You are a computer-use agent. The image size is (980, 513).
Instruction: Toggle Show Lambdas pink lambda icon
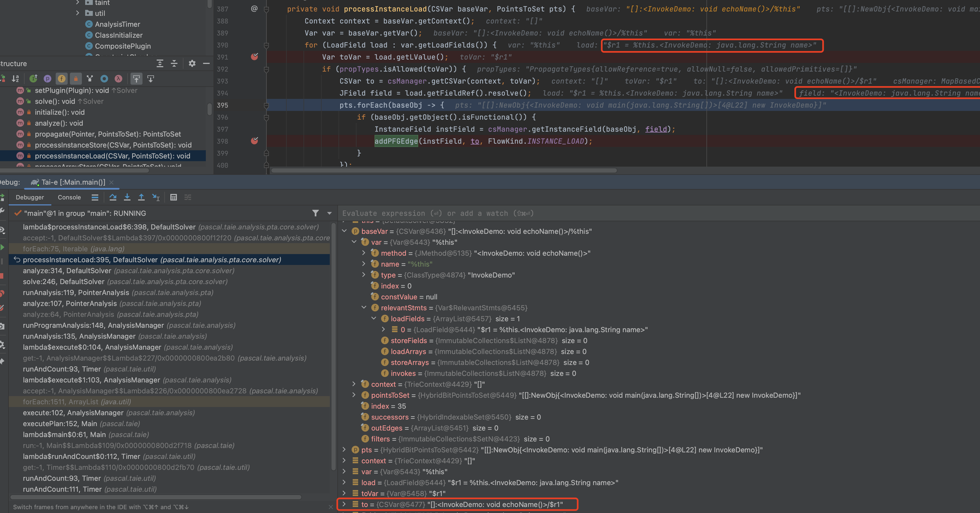pyautogui.click(x=118, y=79)
